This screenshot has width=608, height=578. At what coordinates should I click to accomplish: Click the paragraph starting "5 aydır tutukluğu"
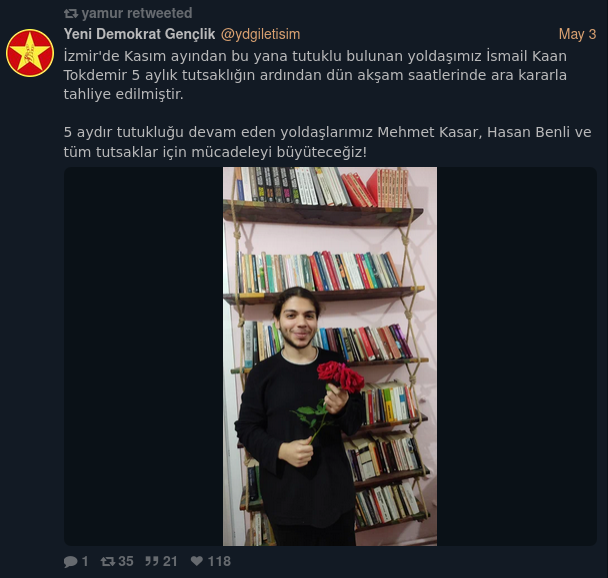[328, 142]
